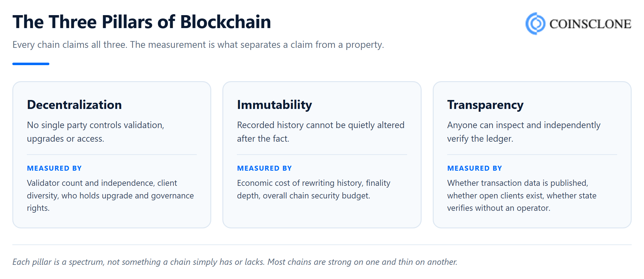The height and width of the screenshot is (279, 644).
Task: Open the Decentralization card heading
Action: click(x=74, y=105)
